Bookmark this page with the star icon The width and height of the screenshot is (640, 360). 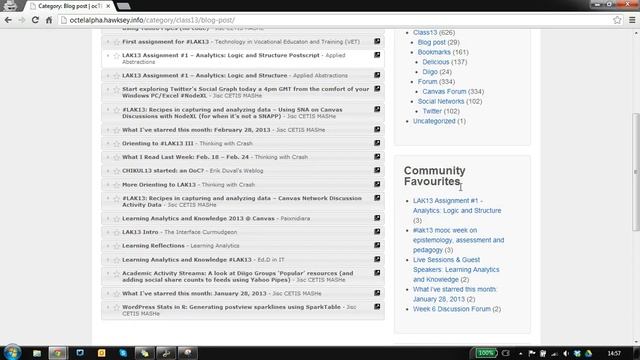tap(617, 20)
